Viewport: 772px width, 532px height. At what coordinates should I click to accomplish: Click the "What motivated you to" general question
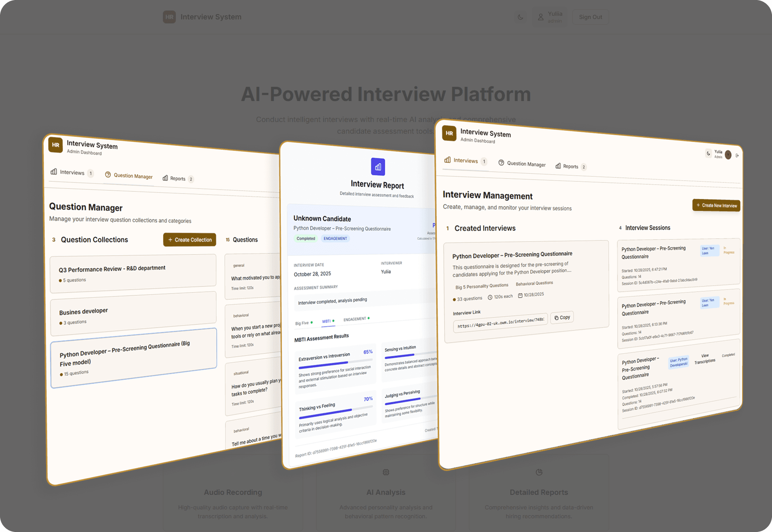253,277
